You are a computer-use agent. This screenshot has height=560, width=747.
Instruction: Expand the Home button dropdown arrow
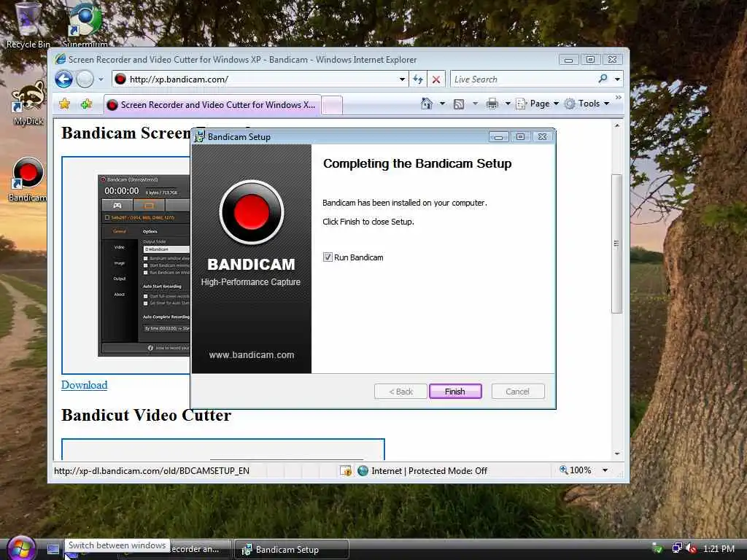click(442, 104)
